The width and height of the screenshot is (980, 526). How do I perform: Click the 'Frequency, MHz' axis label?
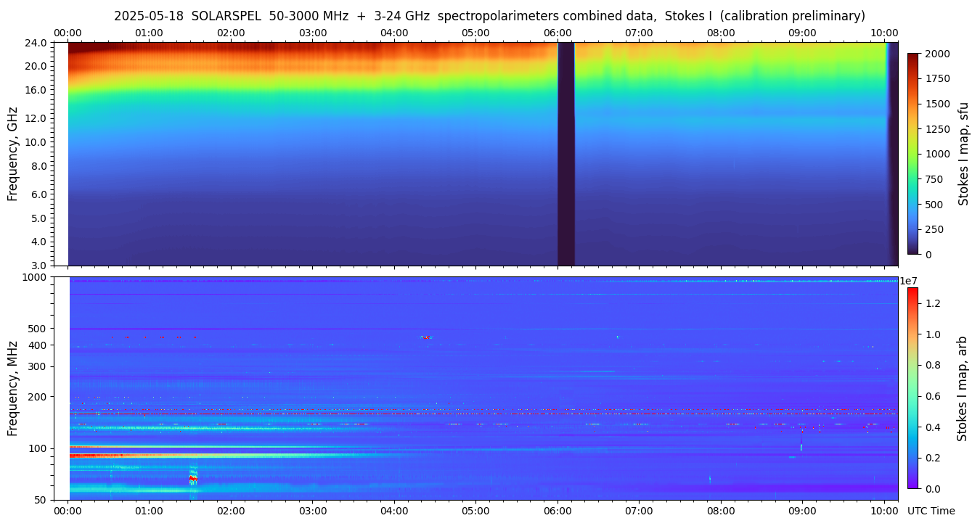pyautogui.click(x=12, y=388)
